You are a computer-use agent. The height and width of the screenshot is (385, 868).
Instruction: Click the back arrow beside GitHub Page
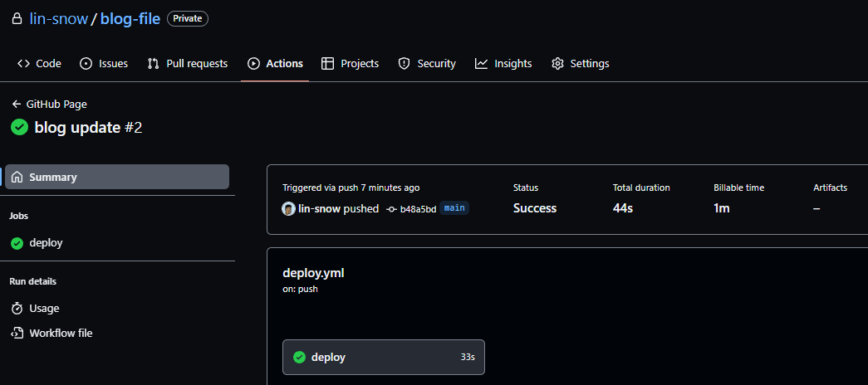[17, 104]
